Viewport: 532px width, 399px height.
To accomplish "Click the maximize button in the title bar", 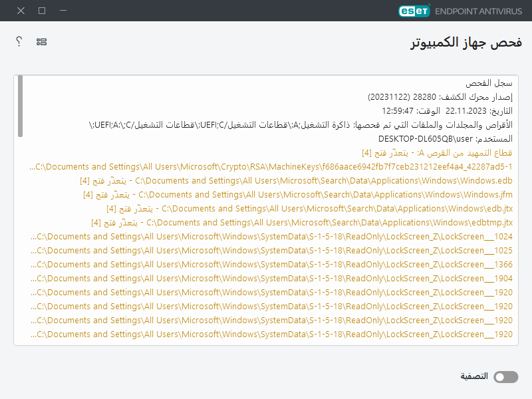I will click(x=41, y=11).
